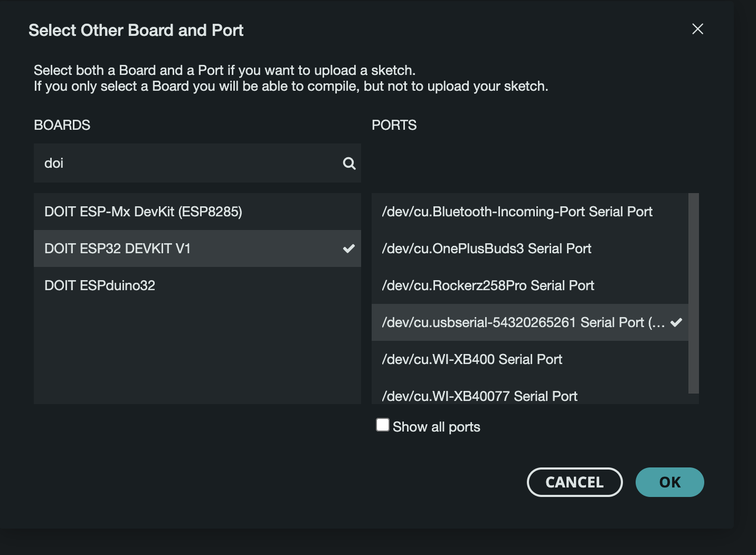
Task: Click the ports list vertical scrollbar
Action: [x=694, y=293]
